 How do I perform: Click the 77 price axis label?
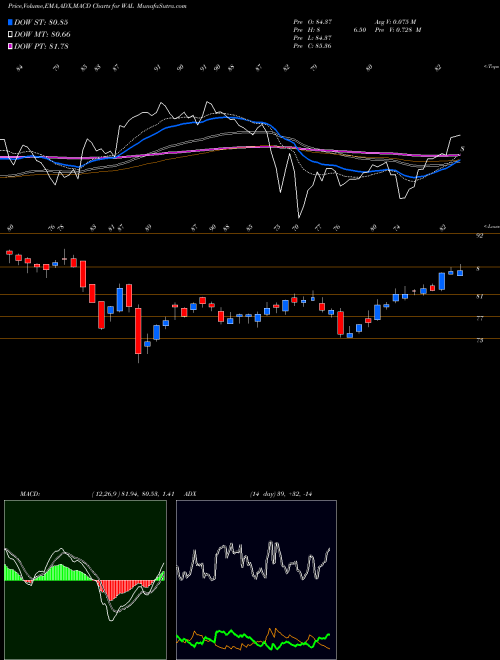(x=479, y=319)
